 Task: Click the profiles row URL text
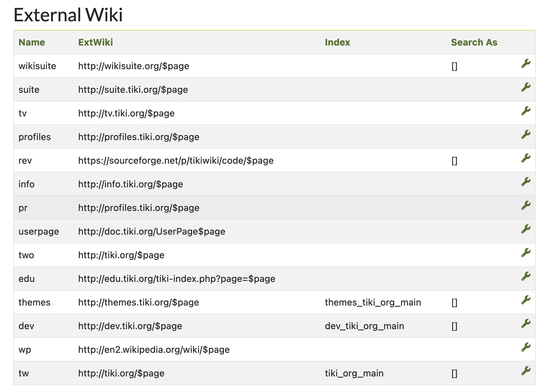click(139, 137)
